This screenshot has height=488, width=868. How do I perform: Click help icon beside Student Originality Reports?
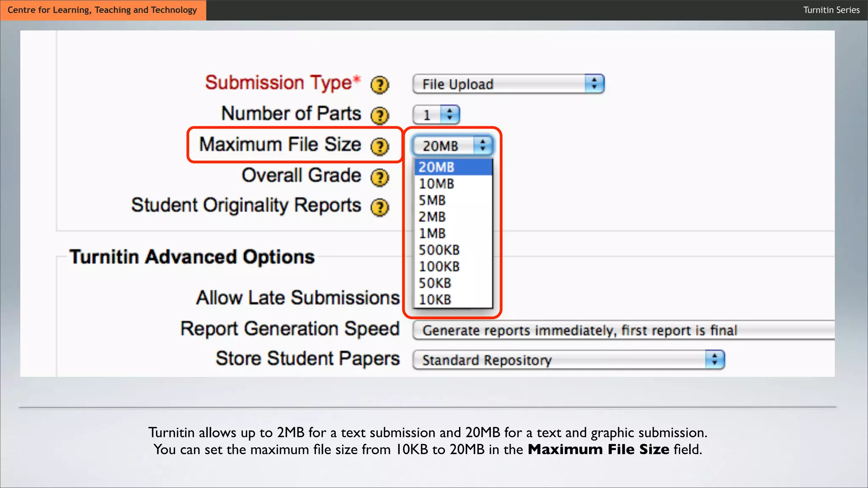coord(380,208)
